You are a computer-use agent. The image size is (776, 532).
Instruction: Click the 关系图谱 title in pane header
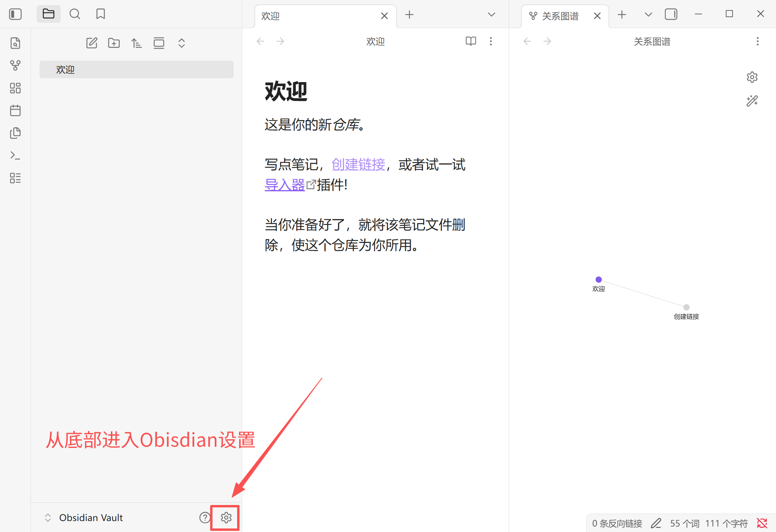(x=652, y=41)
